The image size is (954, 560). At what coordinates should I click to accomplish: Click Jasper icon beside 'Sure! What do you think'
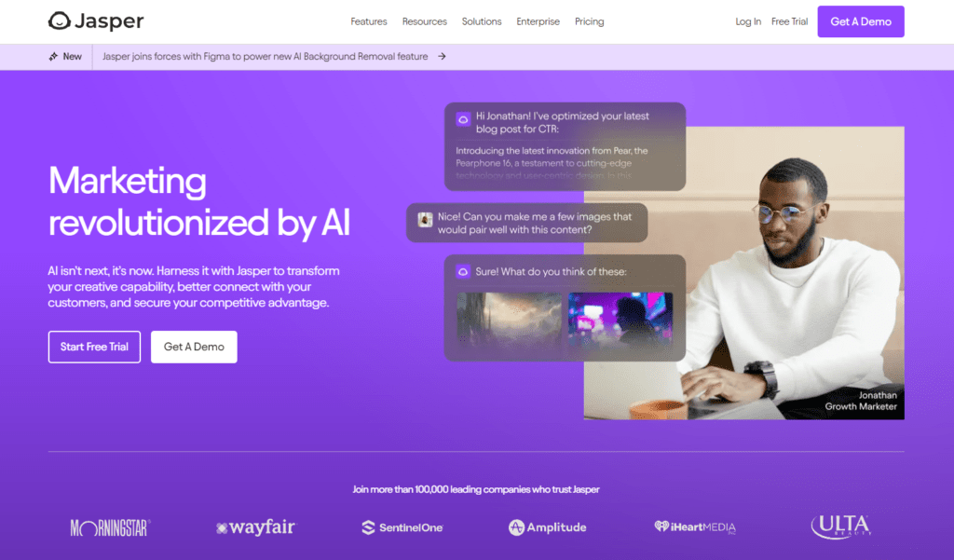tap(463, 271)
